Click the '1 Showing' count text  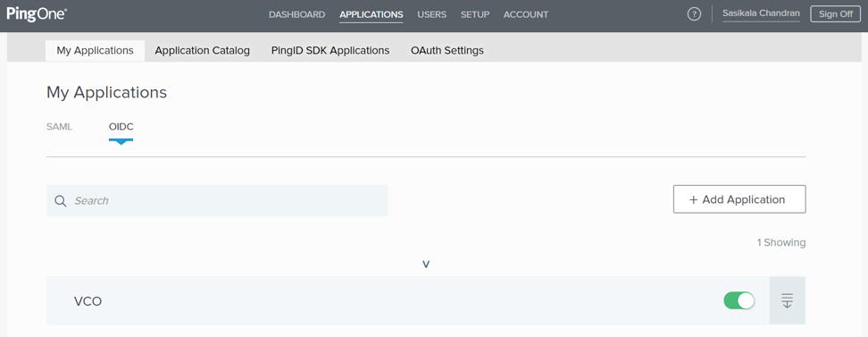point(781,243)
